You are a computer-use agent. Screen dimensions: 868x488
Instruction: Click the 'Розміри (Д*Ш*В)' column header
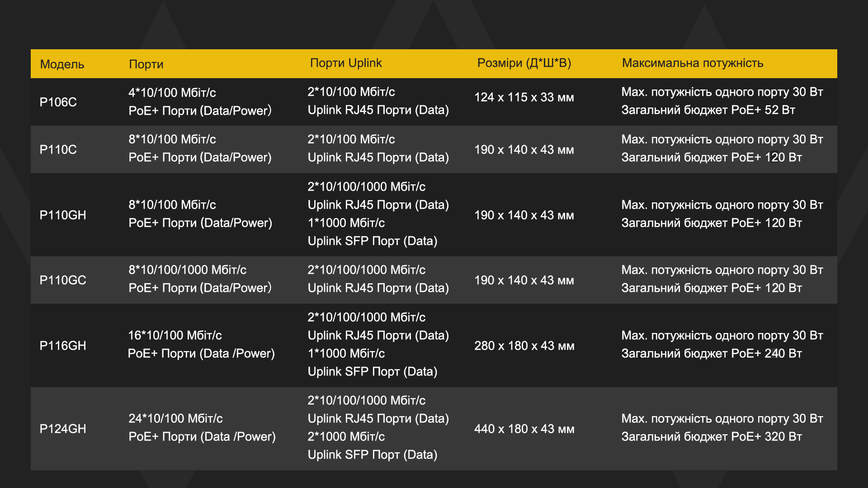tap(524, 63)
